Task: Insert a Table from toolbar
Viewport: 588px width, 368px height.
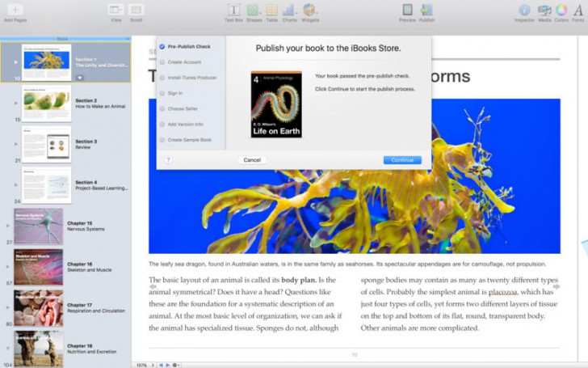Action: coord(272,10)
